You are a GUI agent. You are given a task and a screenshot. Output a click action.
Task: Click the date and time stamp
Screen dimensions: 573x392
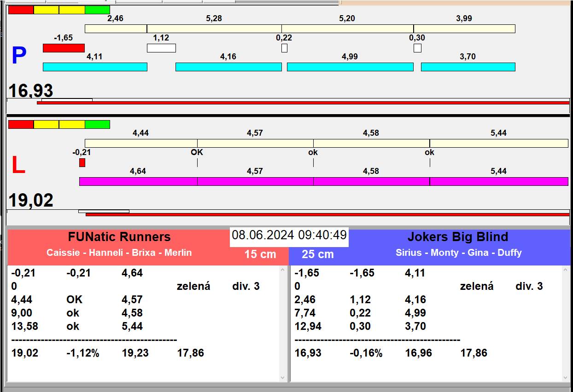pos(289,235)
